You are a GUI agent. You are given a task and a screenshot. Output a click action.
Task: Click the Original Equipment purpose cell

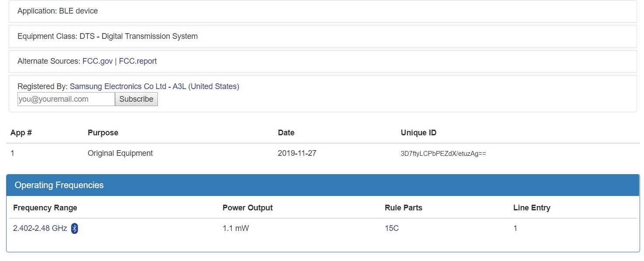tap(120, 153)
